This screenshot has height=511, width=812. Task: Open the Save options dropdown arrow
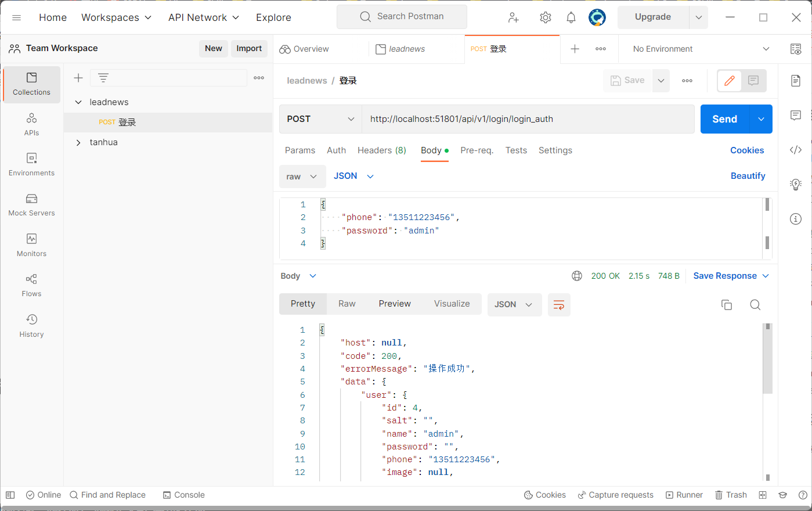point(661,81)
